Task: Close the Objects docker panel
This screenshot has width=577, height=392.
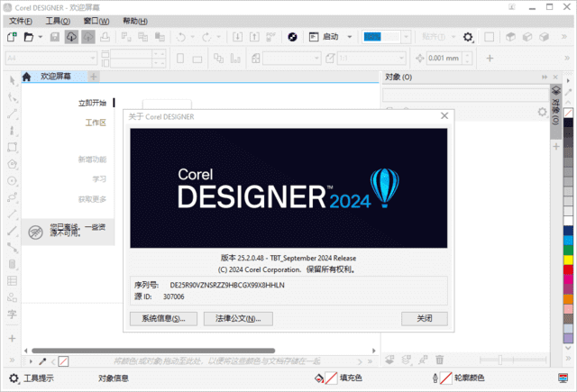Action: [x=555, y=77]
